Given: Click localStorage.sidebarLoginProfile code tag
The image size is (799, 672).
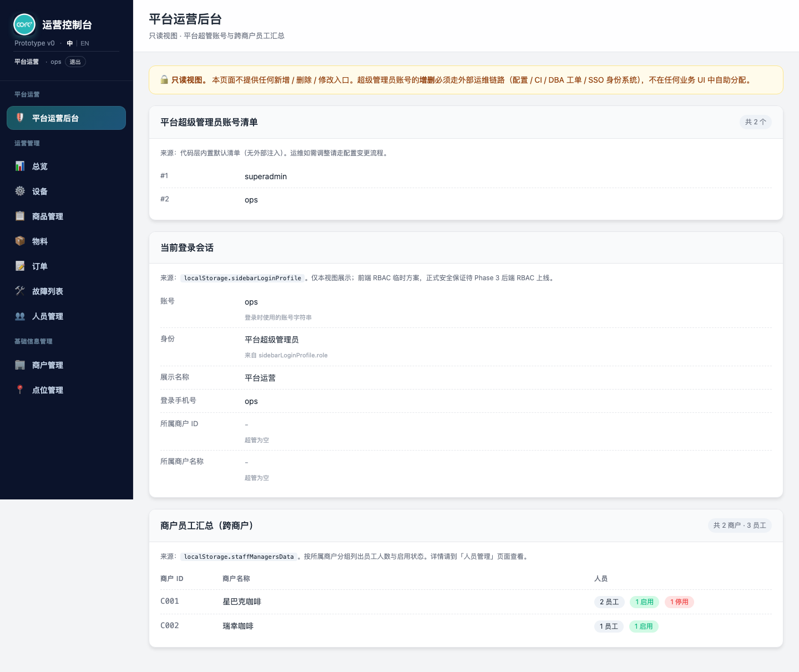Looking at the screenshot, I should click(x=242, y=278).
